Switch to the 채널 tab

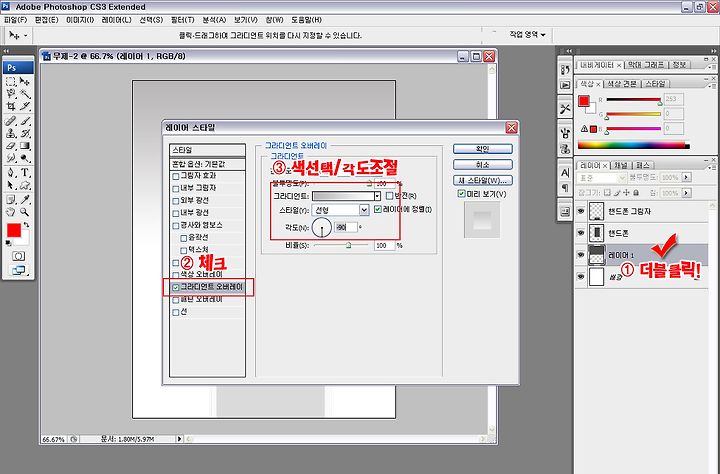click(x=621, y=165)
